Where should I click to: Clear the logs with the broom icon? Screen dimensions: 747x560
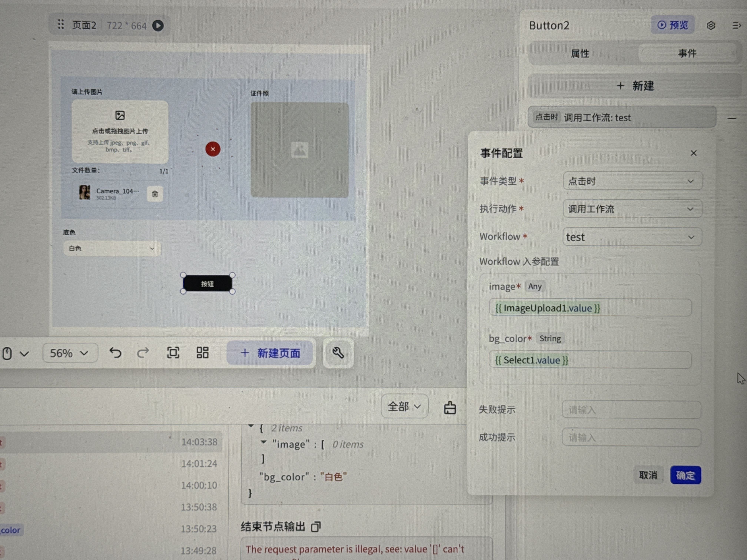(449, 407)
